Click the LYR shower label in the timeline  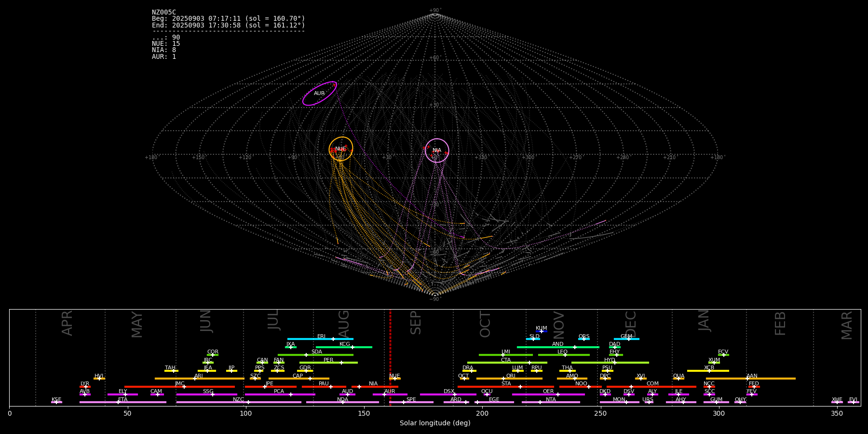pyautogui.click(x=85, y=384)
